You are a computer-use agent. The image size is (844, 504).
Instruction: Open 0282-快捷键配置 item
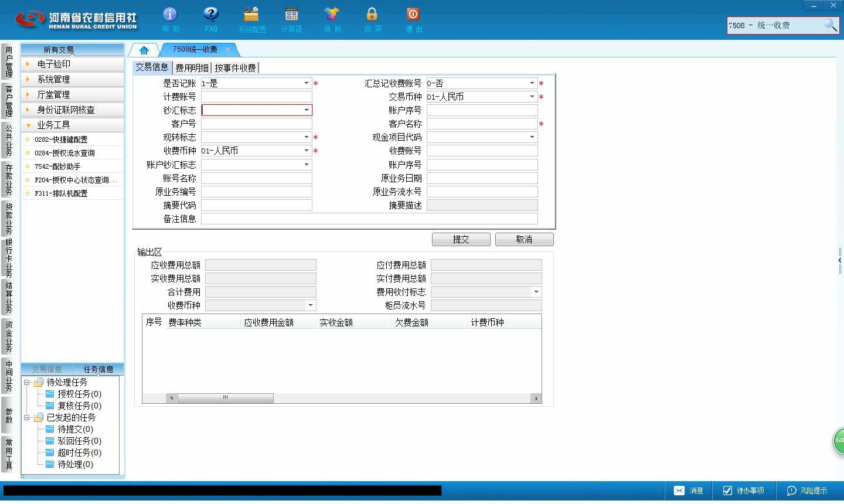(x=61, y=139)
